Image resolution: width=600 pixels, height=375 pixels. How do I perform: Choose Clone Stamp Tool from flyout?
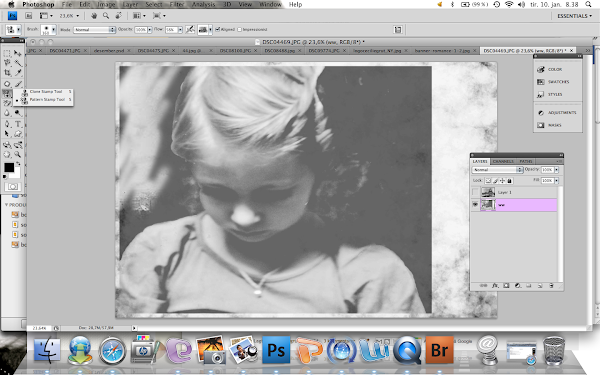point(46,92)
